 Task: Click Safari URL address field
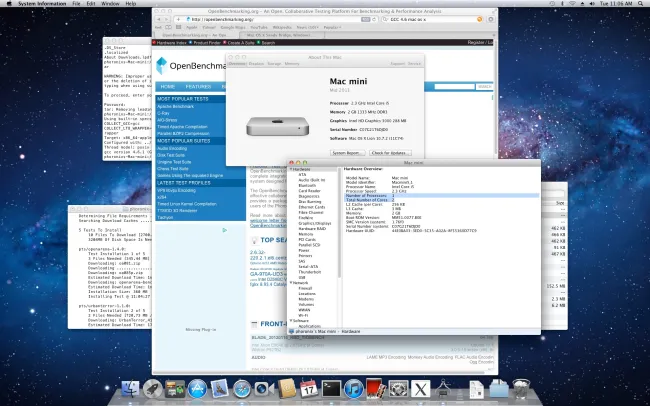(x=278, y=19)
